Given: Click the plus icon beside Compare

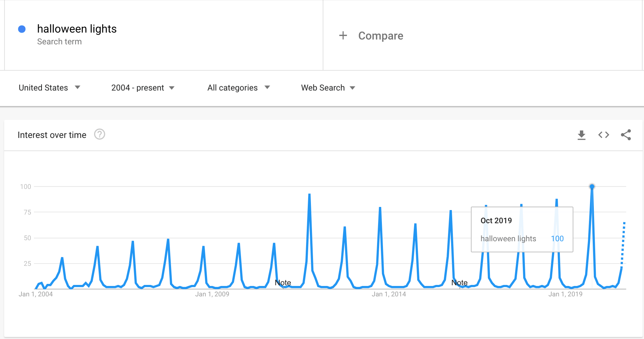Looking at the screenshot, I should [343, 35].
